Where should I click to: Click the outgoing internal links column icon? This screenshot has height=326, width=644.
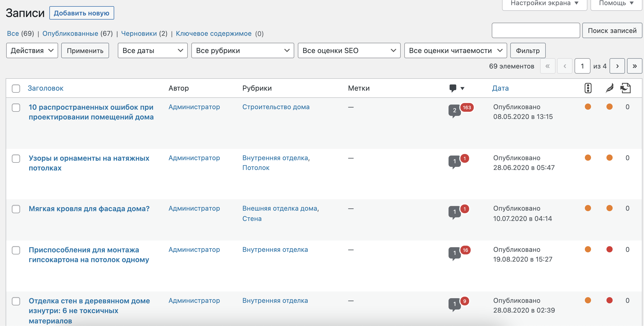click(625, 88)
